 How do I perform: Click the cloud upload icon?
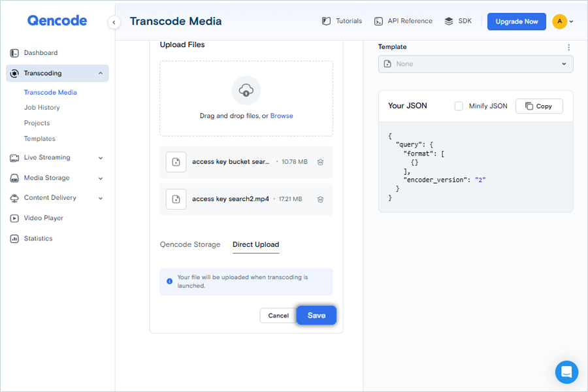[x=246, y=90]
